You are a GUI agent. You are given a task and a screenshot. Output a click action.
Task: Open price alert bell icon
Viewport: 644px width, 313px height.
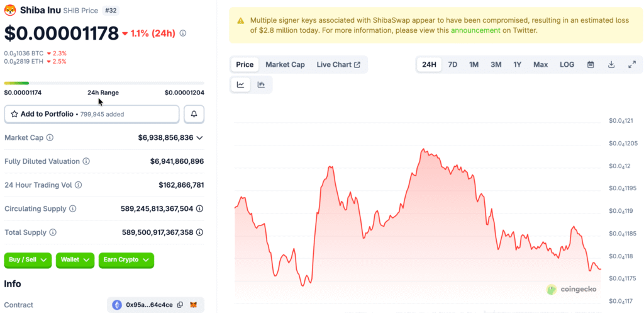pyautogui.click(x=194, y=115)
